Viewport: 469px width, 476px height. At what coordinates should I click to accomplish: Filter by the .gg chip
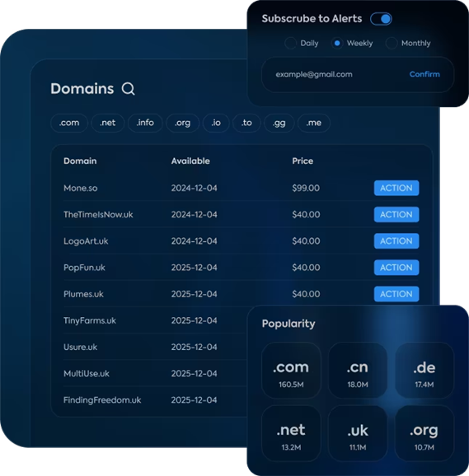[279, 123]
